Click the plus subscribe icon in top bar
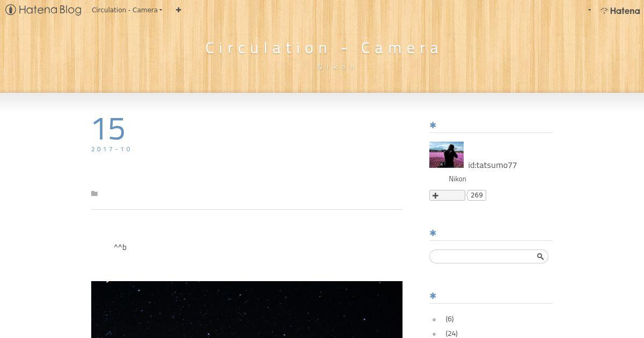The height and width of the screenshot is (338, 644). pyautogui.click(x=178, y=10)
